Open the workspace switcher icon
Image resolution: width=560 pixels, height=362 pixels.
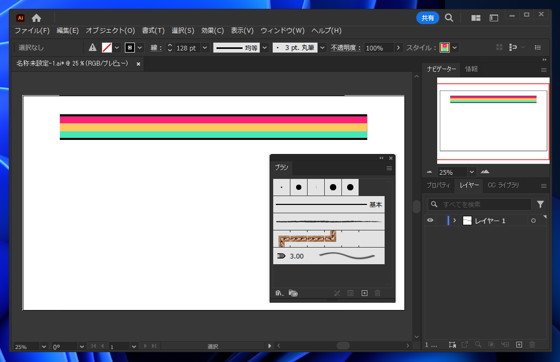tap(494, 18)
